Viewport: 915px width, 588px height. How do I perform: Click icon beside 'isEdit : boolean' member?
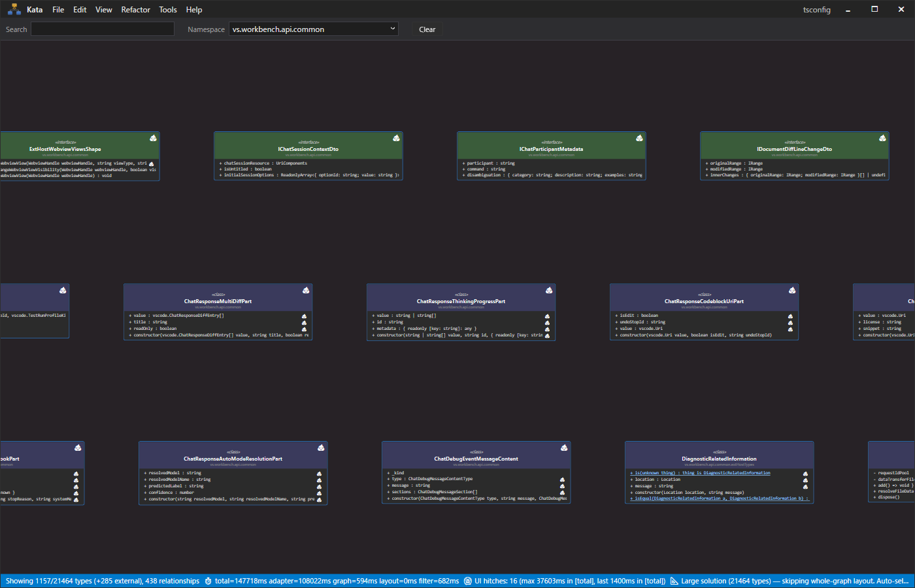(x=790, y=316)
